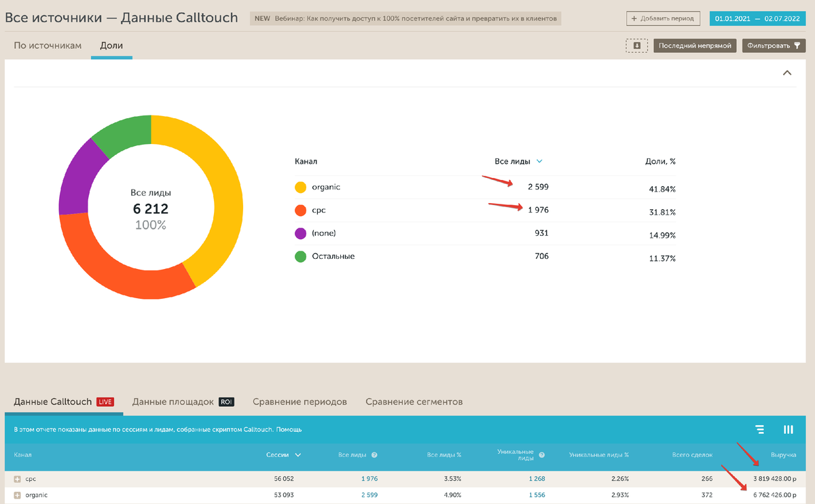The image size is (815, 504).
Task: Open the webinar announcement banner
Action: pos(406,18)
